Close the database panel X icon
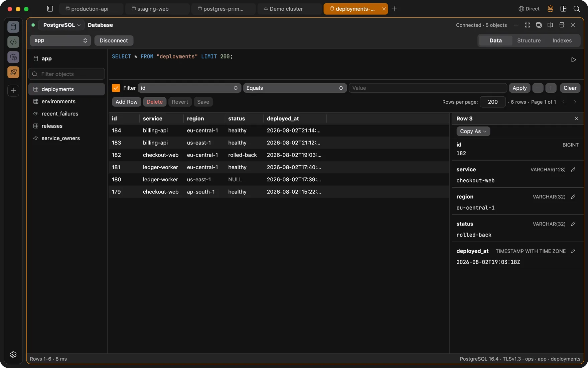 (x=573, y=25)
